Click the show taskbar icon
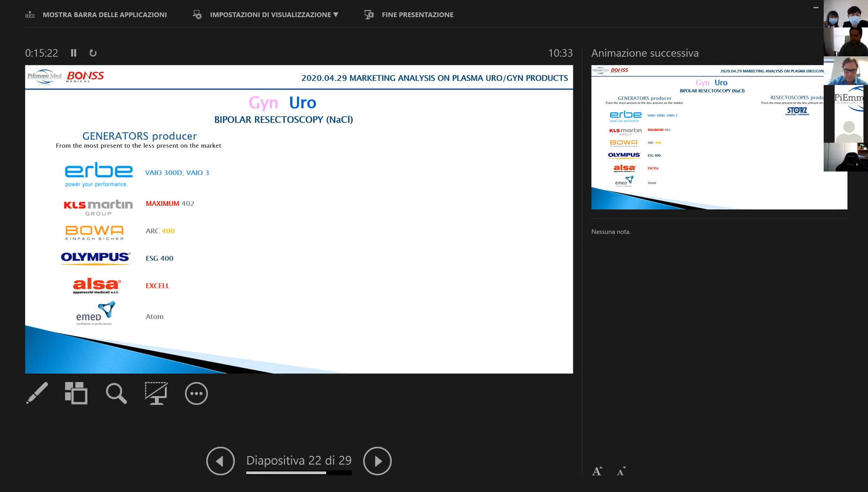The height and width of the screenshot is (492, 868). [x=30, y=15]
